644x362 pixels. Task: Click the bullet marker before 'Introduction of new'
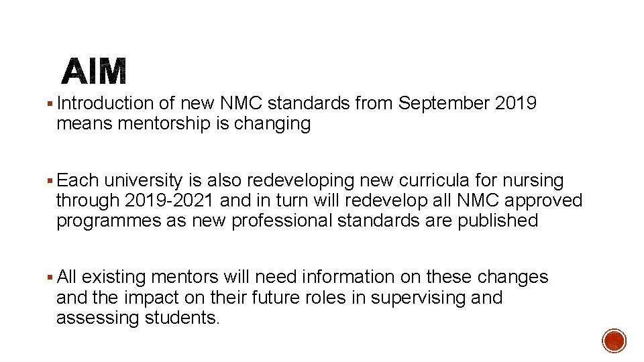coord(50,103)
